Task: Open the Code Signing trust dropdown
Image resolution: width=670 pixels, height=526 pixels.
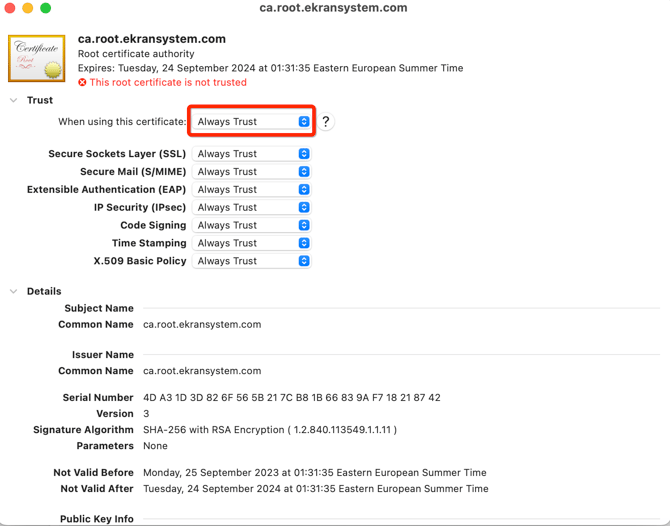Action: click(252, 225)
